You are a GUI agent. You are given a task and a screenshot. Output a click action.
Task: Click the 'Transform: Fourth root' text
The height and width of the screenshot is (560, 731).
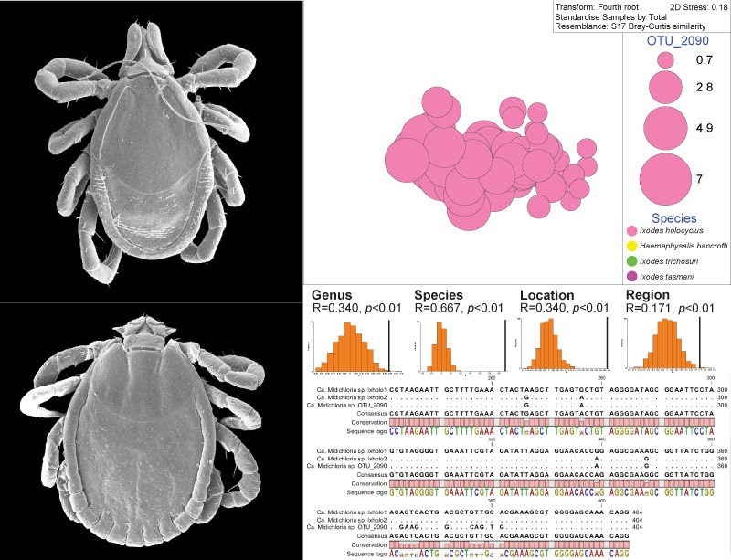pos(597,7)
